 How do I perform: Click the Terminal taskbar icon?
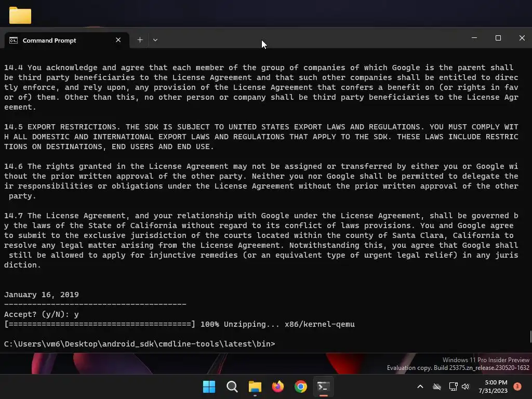click(x=323, y=387)
